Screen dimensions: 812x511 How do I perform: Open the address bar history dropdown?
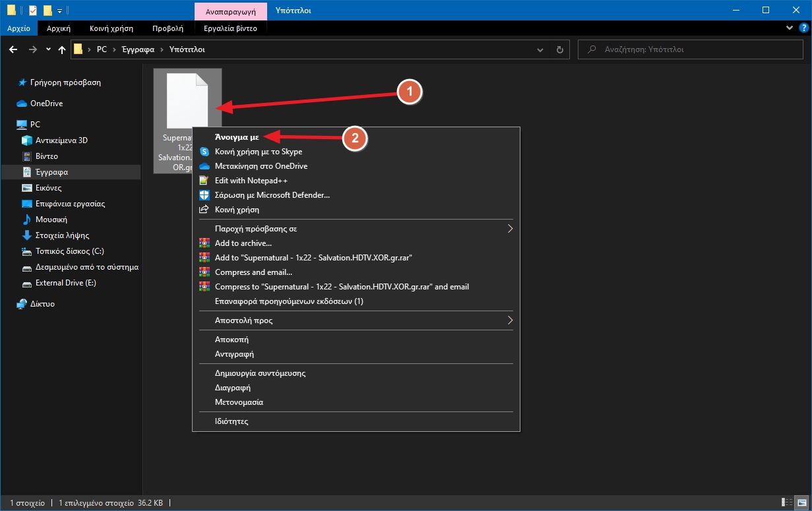[x=540, y=49]
